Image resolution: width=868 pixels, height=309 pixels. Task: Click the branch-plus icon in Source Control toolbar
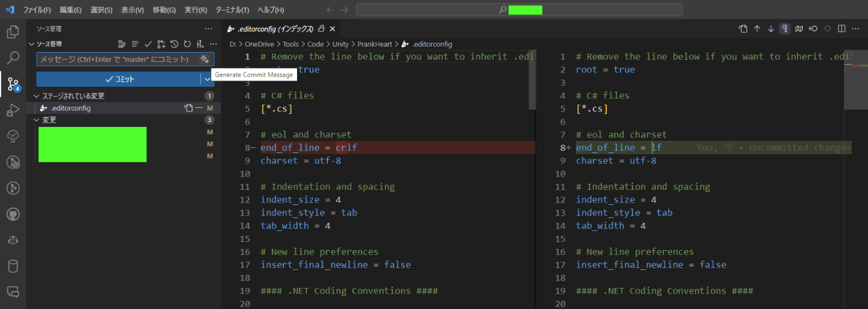(x=161, y=44)
